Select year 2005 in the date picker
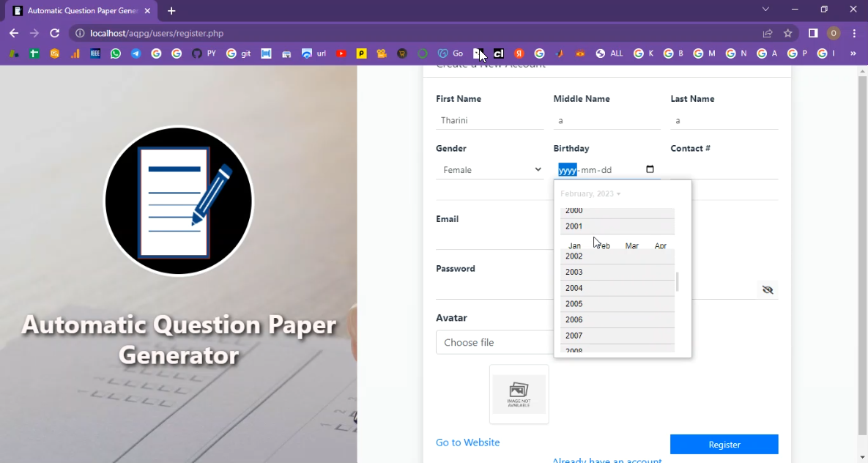The width and height of the screenshot is (868, 463). [x=617, y=304]
